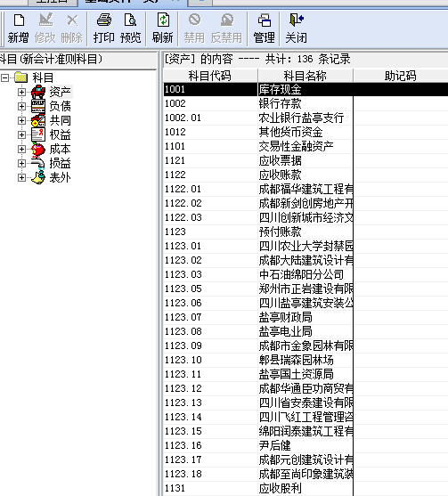Click the 损益 category icon in tree

coord(38,163)
